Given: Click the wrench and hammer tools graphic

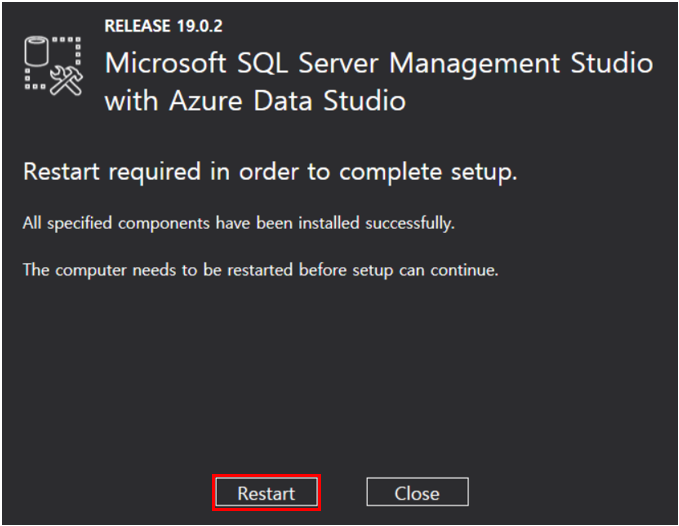Looking at the screenshot, I should (66, 81).
